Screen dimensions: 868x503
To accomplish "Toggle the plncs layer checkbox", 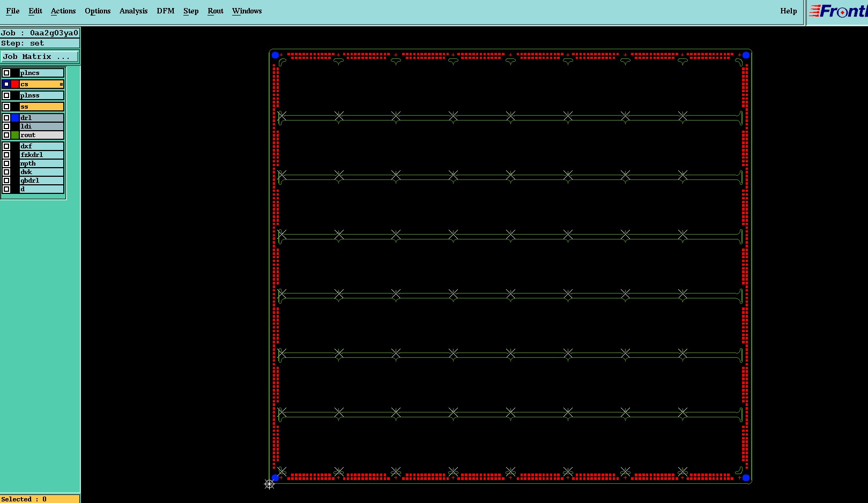I will point(6,73).
